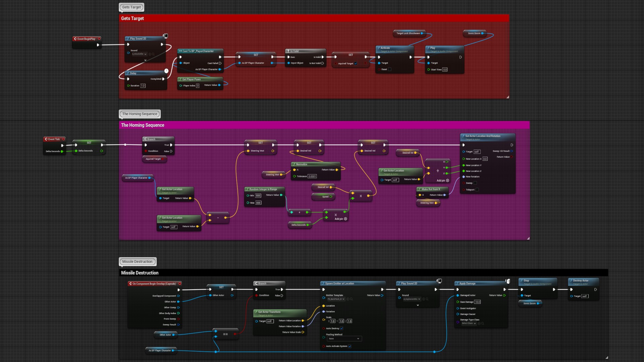Click the Delay node's latent clock icon

click(166, 71)
